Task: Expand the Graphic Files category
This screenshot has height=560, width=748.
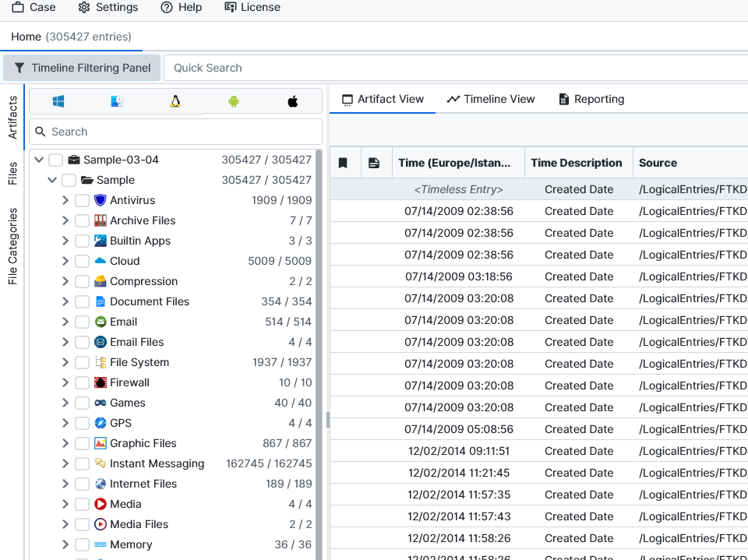Action: [x=65, y=443]
